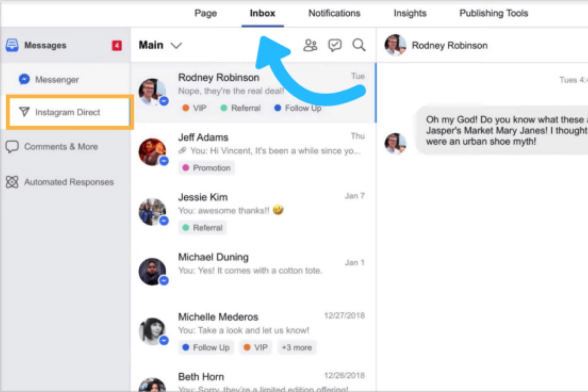
Task: Click the Automated Responses atom icon
Action: click(x=12, y=182)
